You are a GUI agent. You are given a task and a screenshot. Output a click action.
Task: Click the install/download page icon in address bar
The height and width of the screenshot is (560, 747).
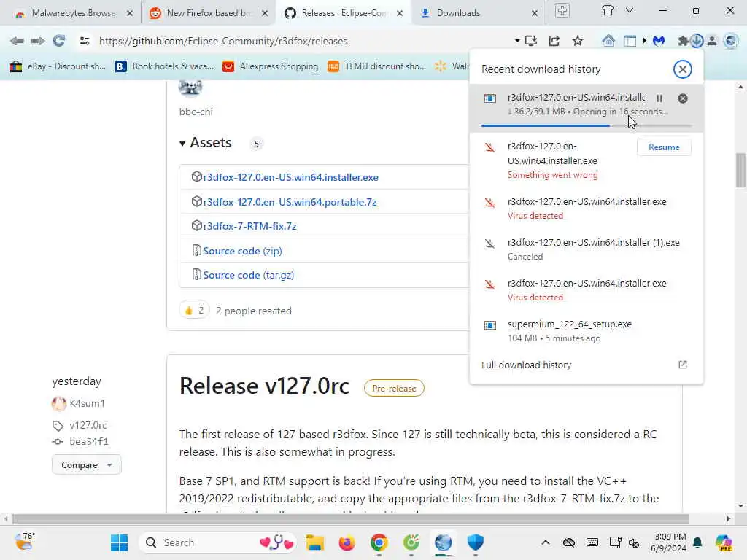pos(531,41)
